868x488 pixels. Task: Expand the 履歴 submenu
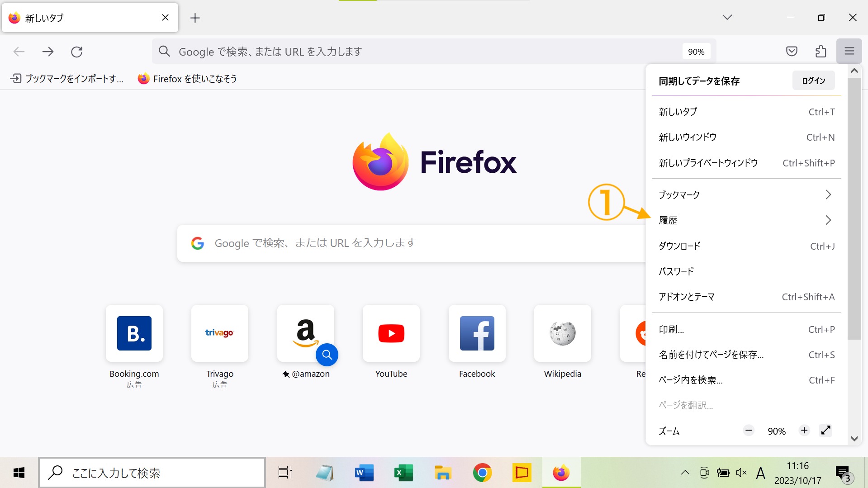click(x=746, y=220)
